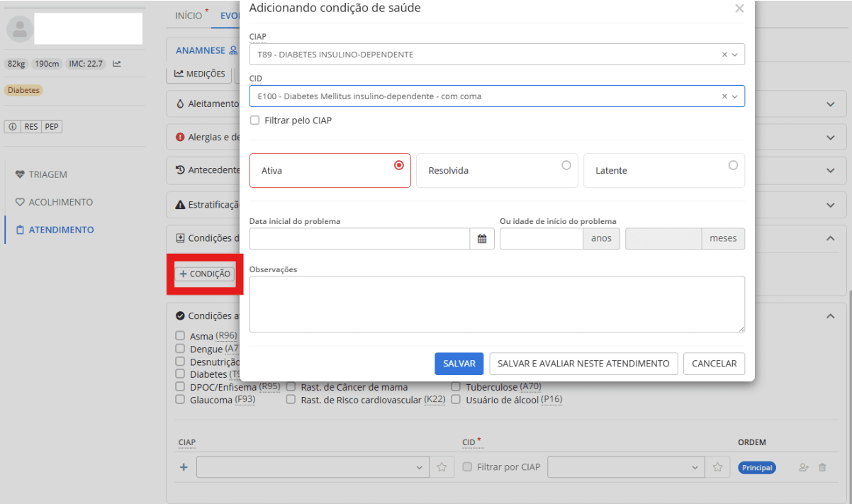The height and width of the screenshot is (504, 852).
Task: Click the star icon next to CIAP field
Action: [x=441, y=467]
